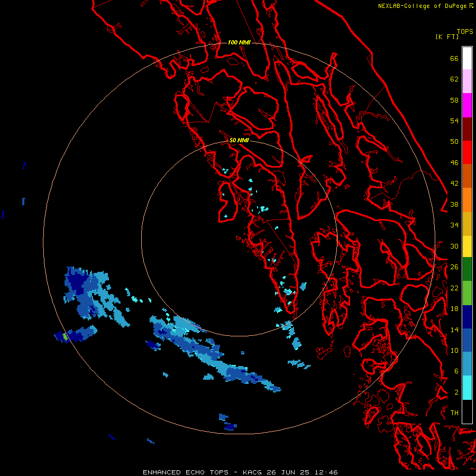This screenshot has height=476, width=476.
Task: Click the medium blue 10 kft legend swatch
Action: pyautogui.click(x=467, y=341)
